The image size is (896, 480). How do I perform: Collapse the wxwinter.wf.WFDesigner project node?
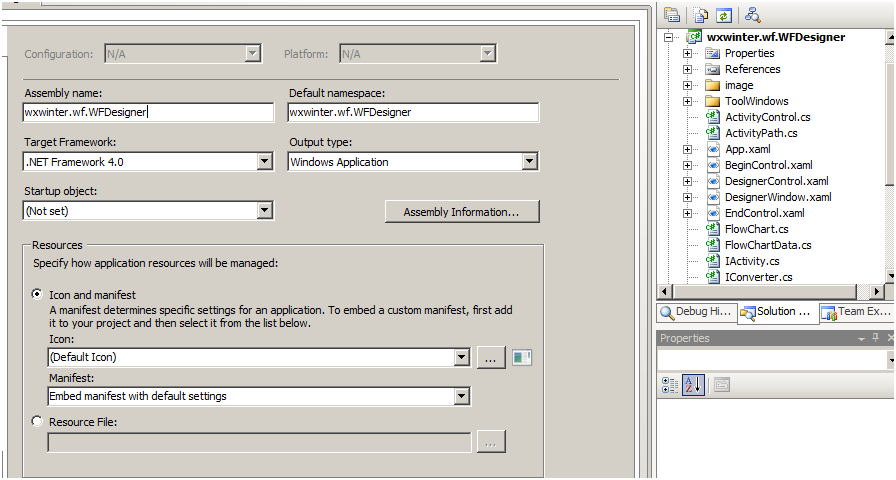669,37
